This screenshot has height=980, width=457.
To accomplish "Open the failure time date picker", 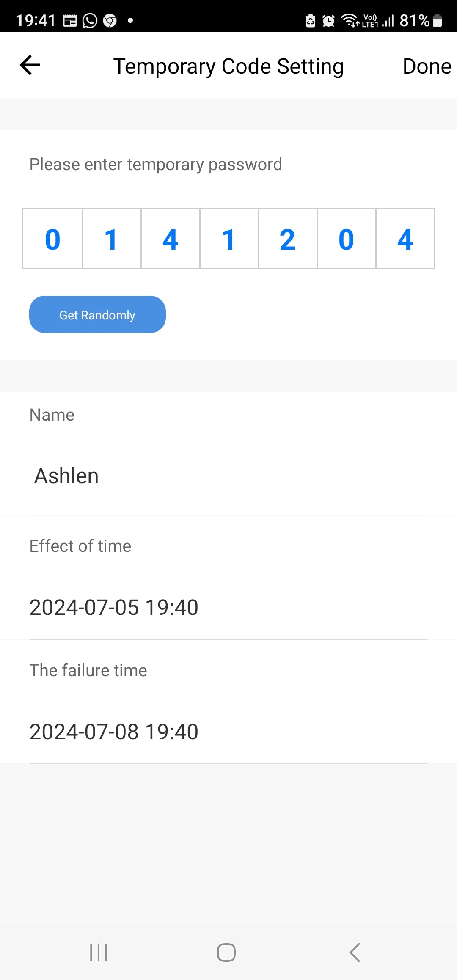I will 228,732.
